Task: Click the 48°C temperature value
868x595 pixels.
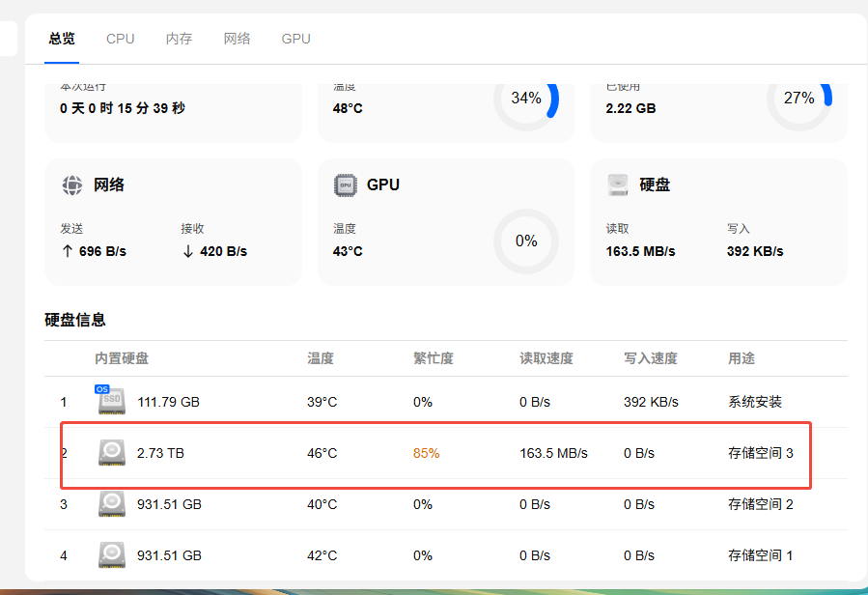Action: tap(348, 108)
